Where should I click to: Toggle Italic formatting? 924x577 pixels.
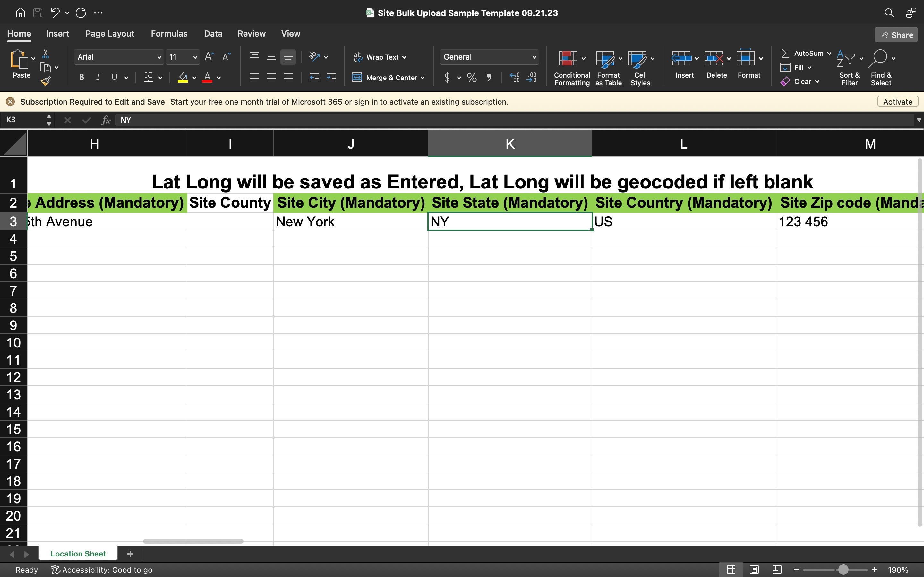(98, 78)
